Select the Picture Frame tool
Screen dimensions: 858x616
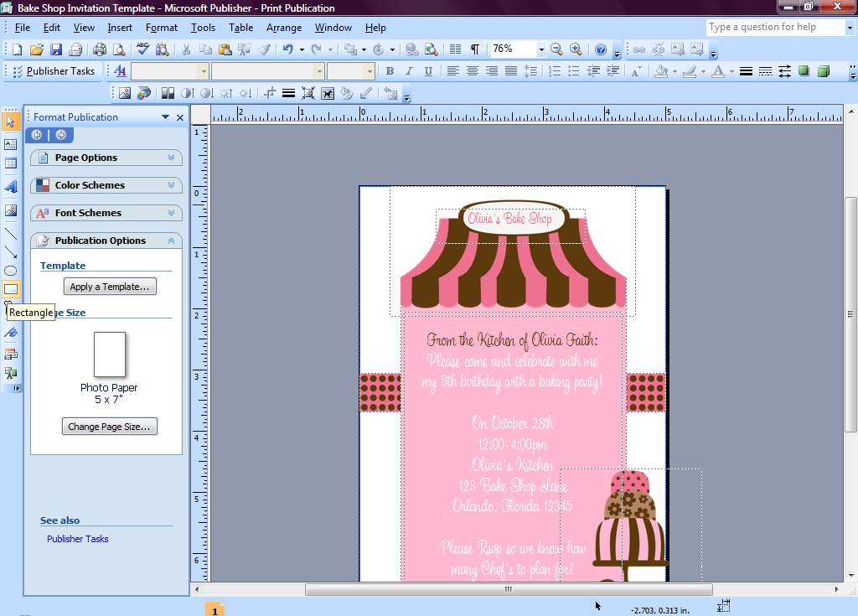coord(10,211)
